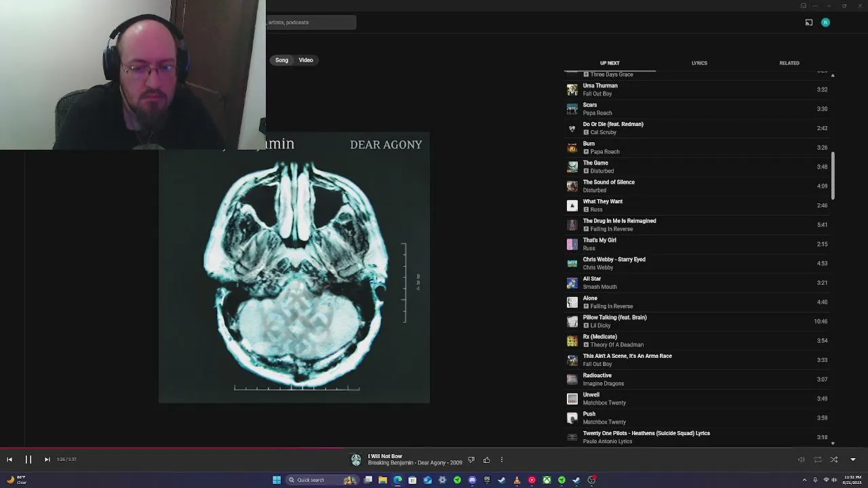
Task: Click the Radioactive thumbnail
Action: pyautogui.click(x=572, y=380)
